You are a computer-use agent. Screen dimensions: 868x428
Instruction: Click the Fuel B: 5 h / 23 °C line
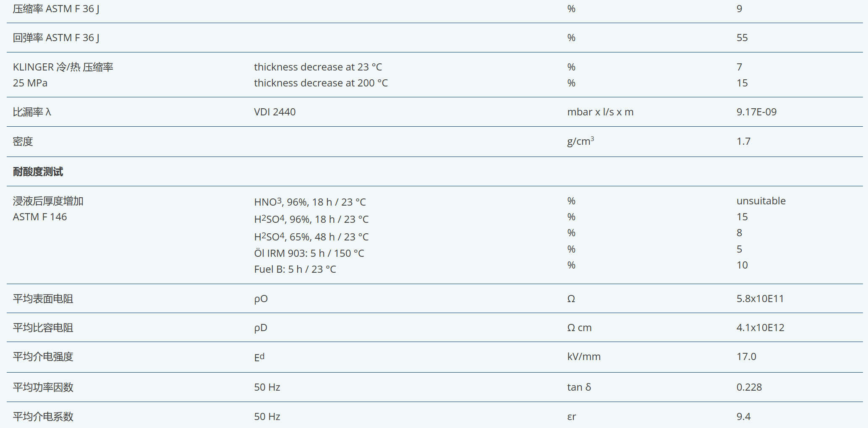click(295, 269)
